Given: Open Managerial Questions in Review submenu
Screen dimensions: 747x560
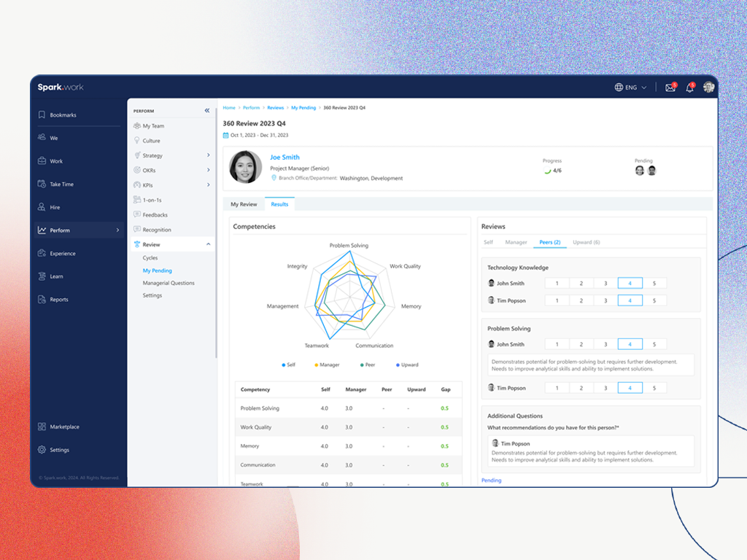Looking at the screenshot, I should 169,283.
